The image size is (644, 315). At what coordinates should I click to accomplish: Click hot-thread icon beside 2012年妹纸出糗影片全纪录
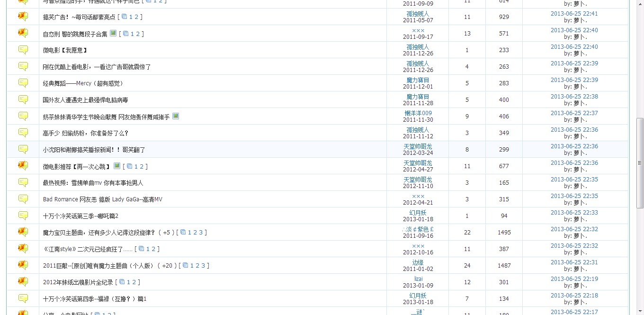23,282
